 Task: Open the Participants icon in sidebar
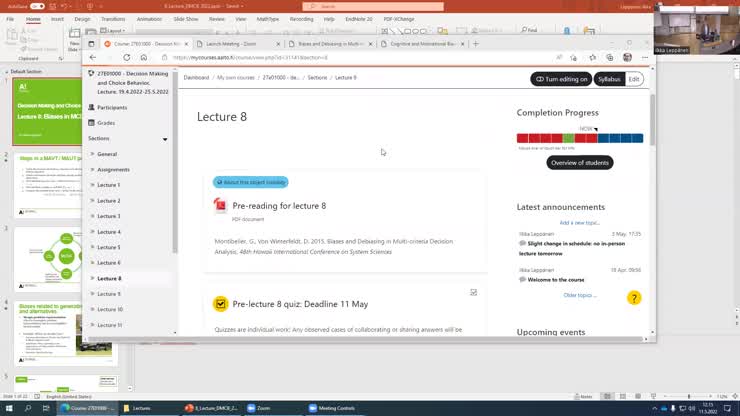pos(92,107)
